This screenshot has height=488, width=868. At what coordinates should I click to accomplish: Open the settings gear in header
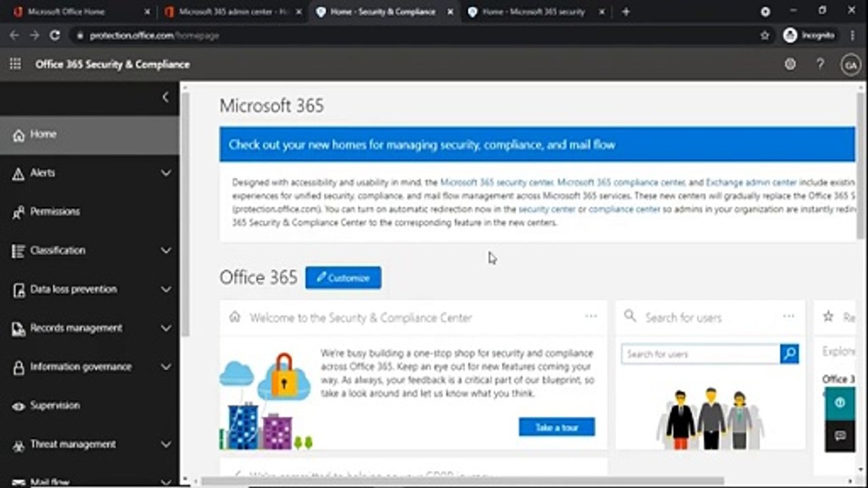click(x=790, y=64)
